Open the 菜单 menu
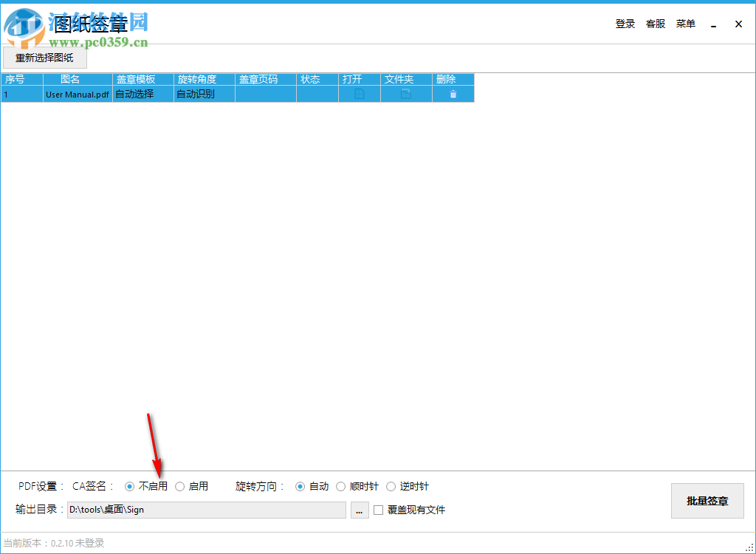Viewport: 756px width, 554px height. point(685,23)
